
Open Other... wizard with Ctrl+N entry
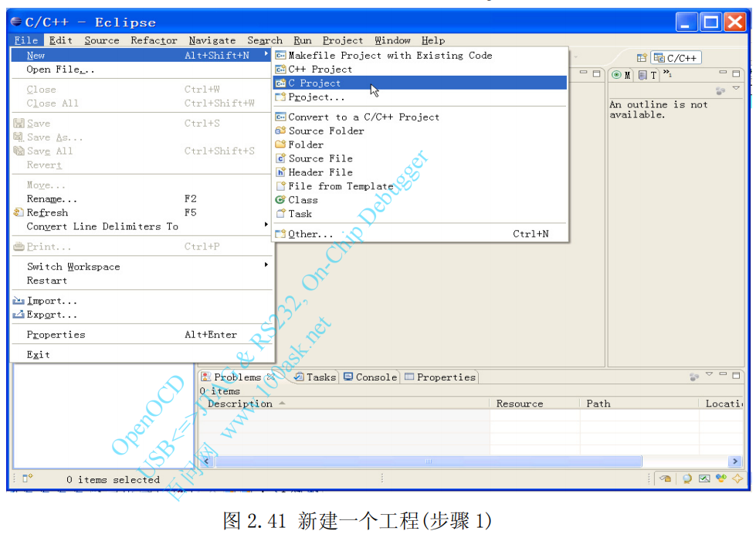click(x=420, y=234)
